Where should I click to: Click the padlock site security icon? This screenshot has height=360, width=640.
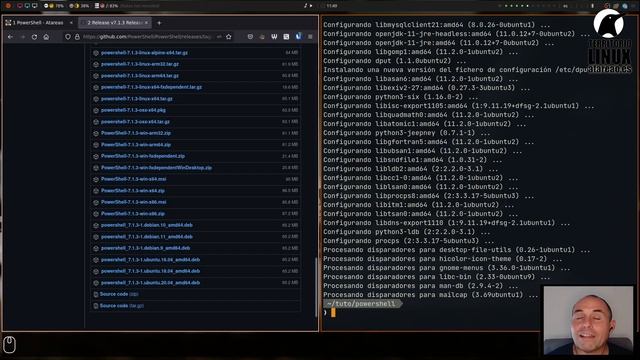click(77, 37)
